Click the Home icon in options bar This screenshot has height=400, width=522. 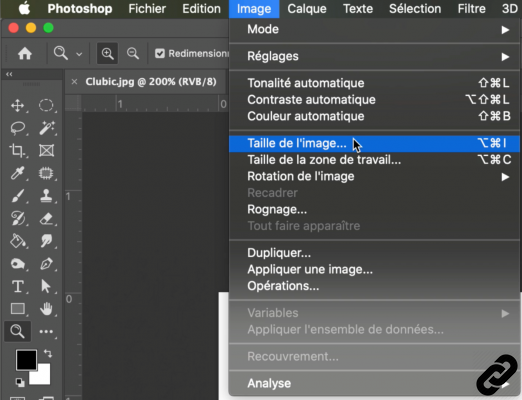click(25, 53)
